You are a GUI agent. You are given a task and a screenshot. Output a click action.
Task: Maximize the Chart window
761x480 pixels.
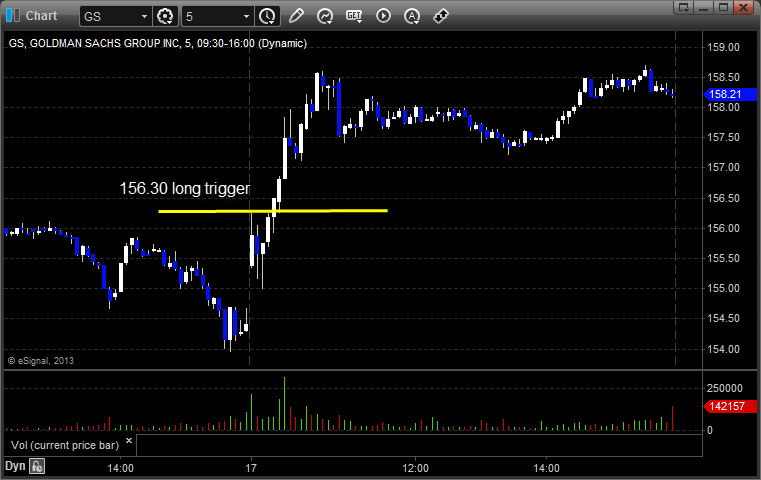pos(724,7)
